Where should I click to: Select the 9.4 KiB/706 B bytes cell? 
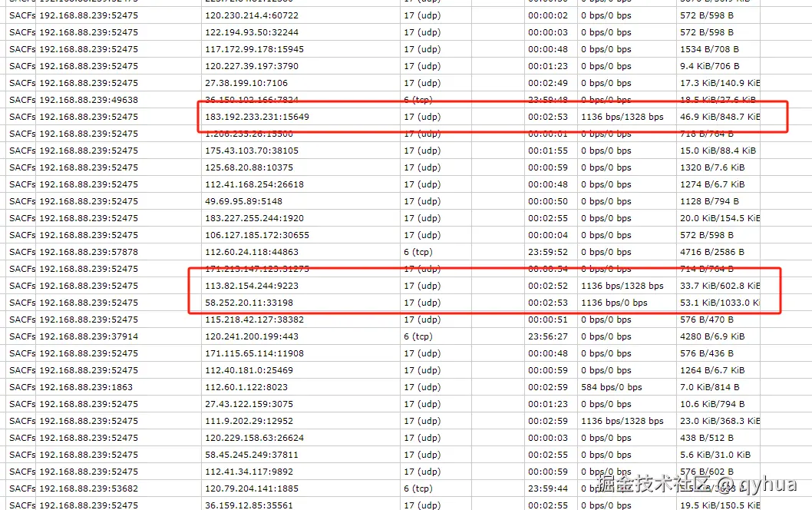pyautogui.click(x=709, y=66)
